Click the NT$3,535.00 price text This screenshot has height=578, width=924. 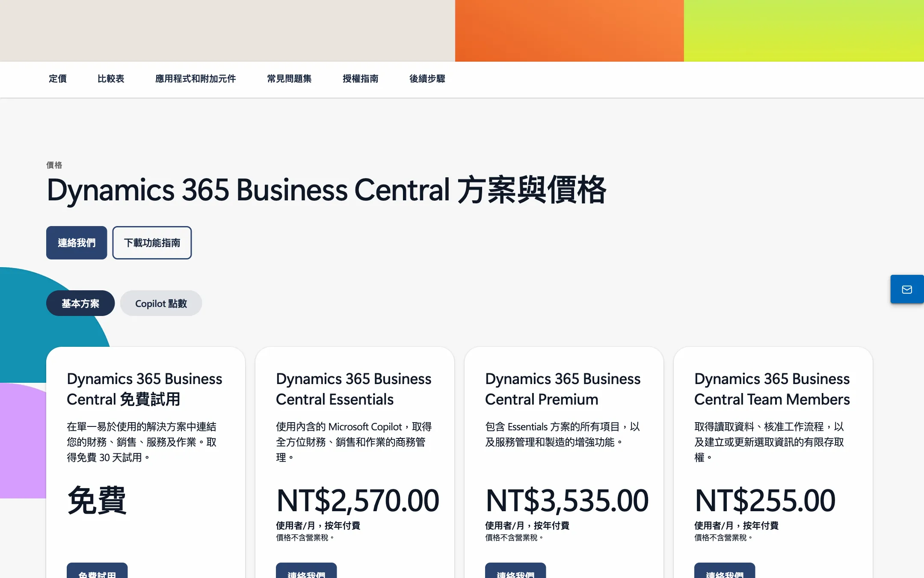pyautogui.click(x=567, y=501)
